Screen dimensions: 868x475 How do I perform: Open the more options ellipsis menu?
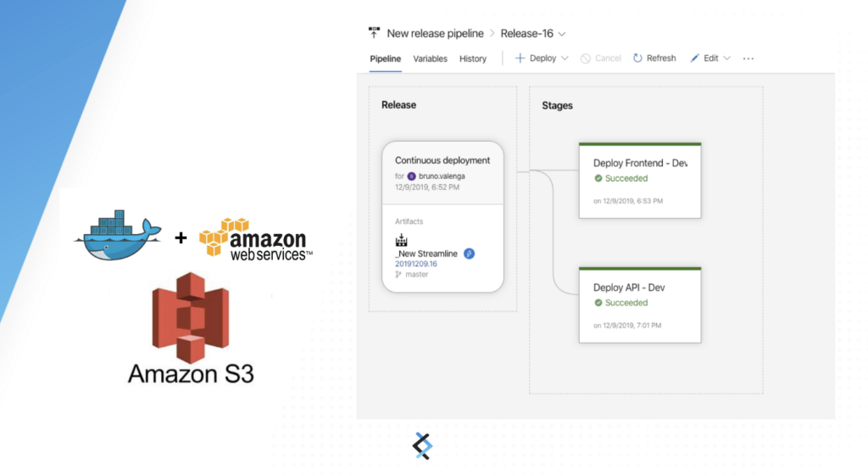748,59
